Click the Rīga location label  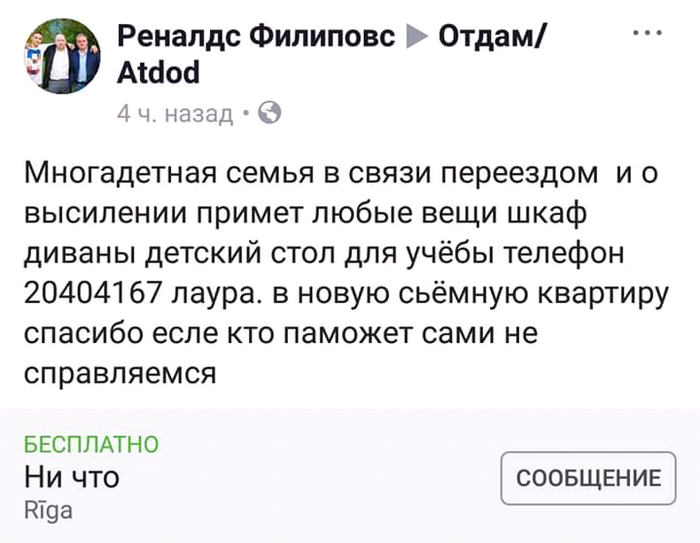pos(47,510)
